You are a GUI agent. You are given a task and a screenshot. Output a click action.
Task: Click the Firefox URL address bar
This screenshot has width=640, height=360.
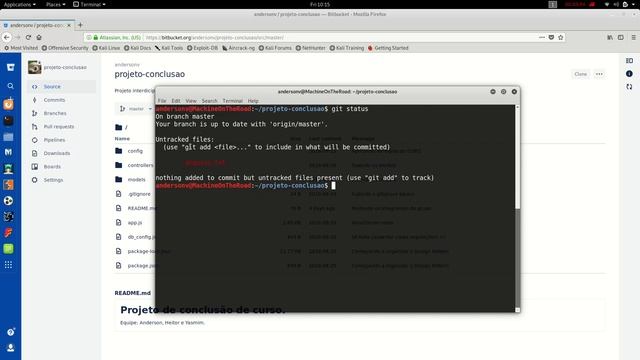pyautogui.click(x=324, y=38)
